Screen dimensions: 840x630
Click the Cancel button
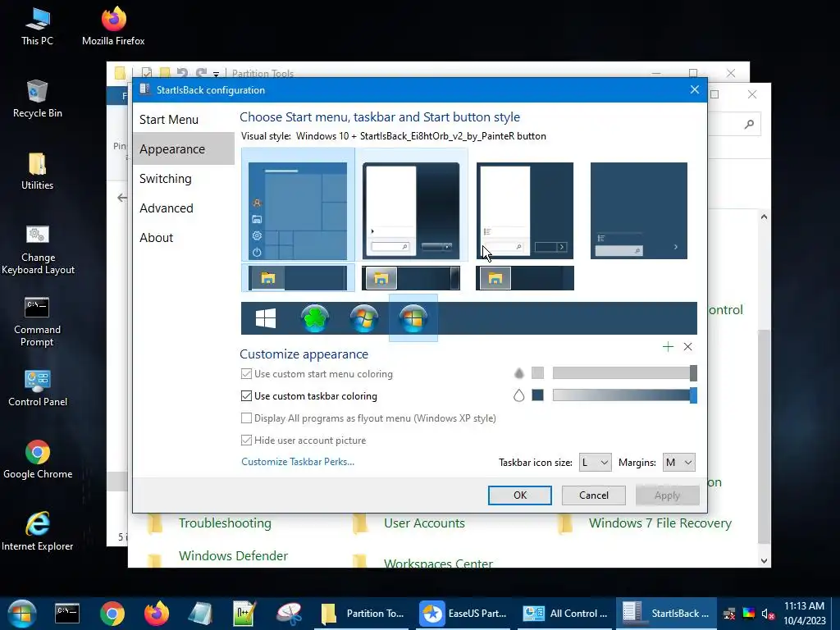[594, 495]
